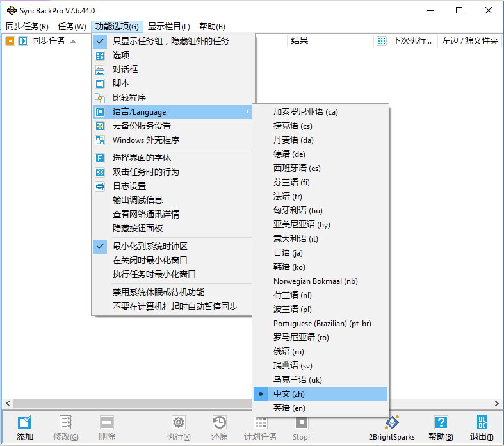Toggle 最小化到系统时钟区 option
The image size is (504, 446).
click(150, 246)
